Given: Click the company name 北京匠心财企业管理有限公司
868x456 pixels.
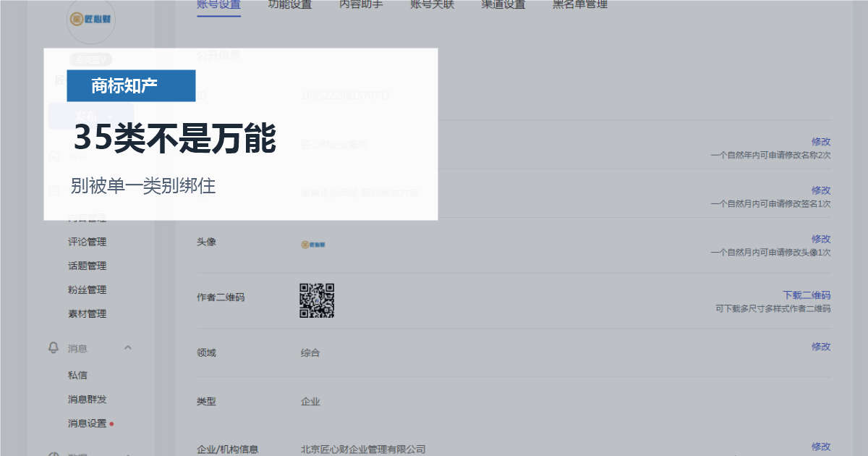Looking at the screenshot, I should [x=363, y=449].
